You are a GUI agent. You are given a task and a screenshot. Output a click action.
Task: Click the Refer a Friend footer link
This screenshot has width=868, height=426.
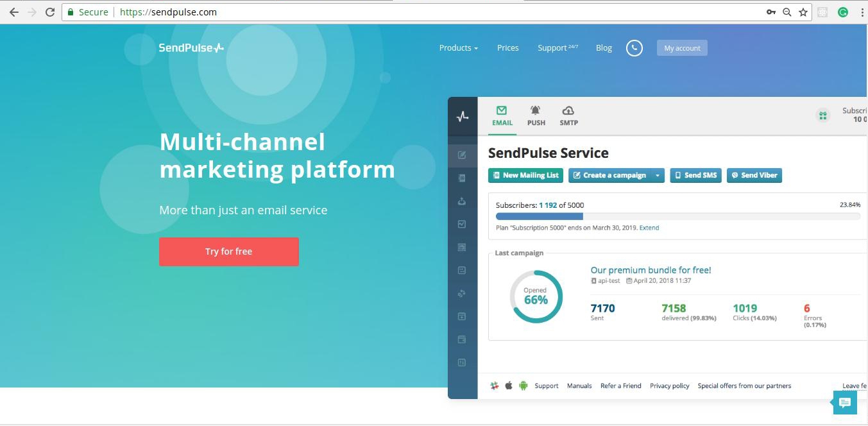pos(620,386)
